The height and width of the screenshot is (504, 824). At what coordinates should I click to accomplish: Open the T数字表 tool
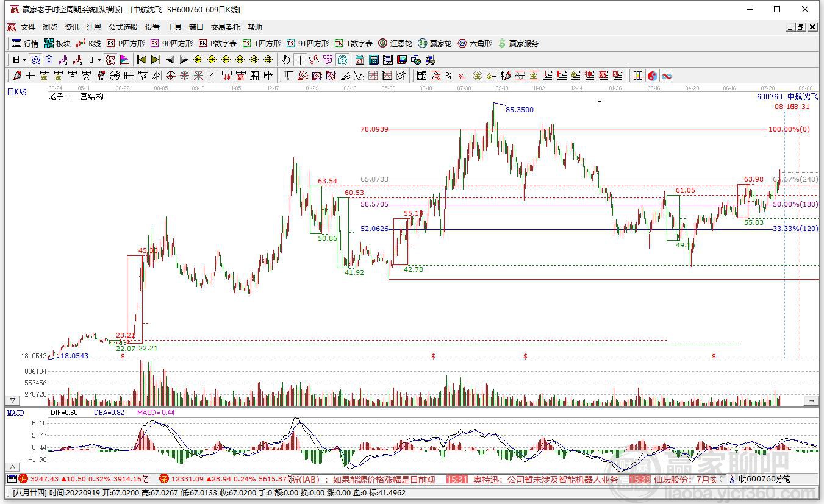[354, 43]
